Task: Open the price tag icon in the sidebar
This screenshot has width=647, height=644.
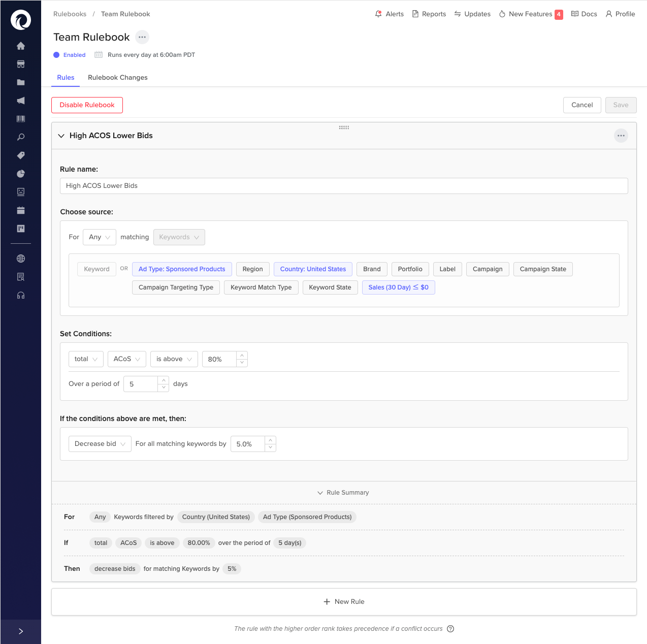Action: [x=21, y=155]
